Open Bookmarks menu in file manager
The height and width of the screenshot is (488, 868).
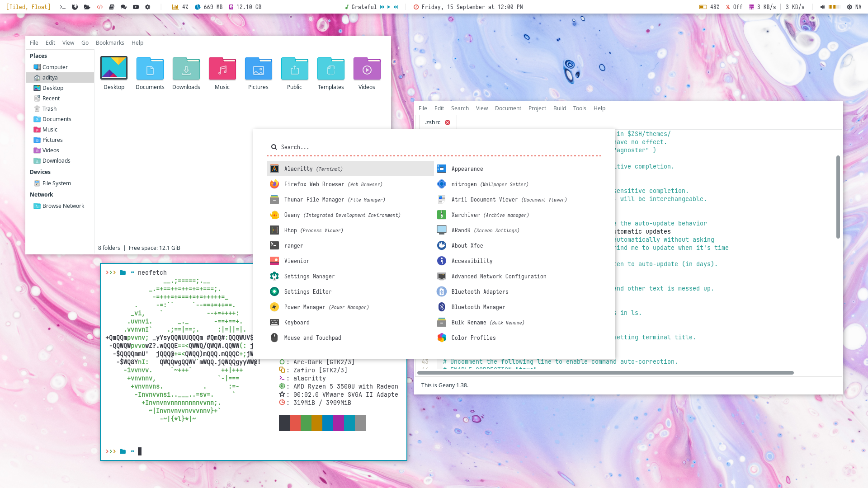coord(110,42)
